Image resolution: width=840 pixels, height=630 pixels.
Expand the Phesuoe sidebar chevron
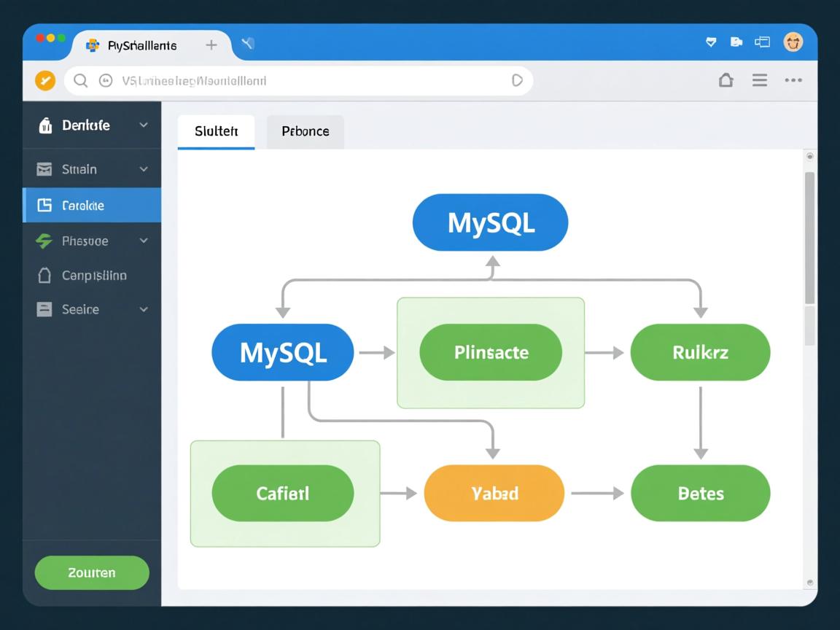click(144, 241)
